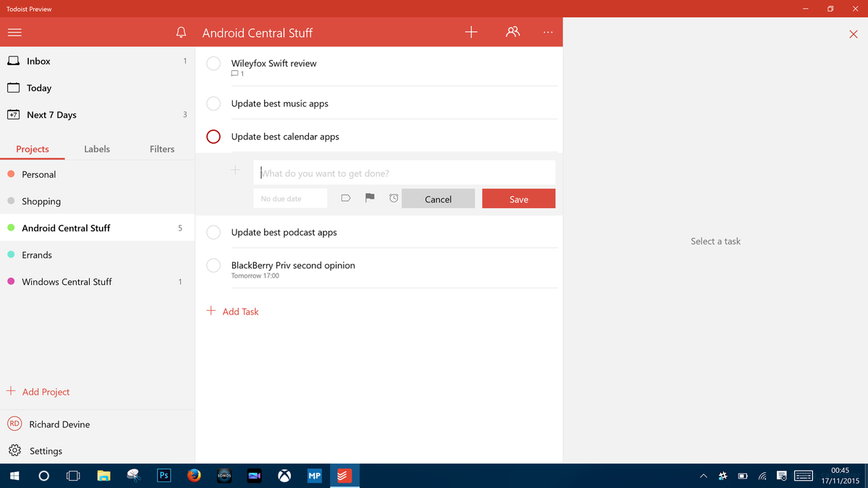This screenshot has width=868, height=488.
Task: Open File Explorer from taskbar
Action: tap(103, 476)
